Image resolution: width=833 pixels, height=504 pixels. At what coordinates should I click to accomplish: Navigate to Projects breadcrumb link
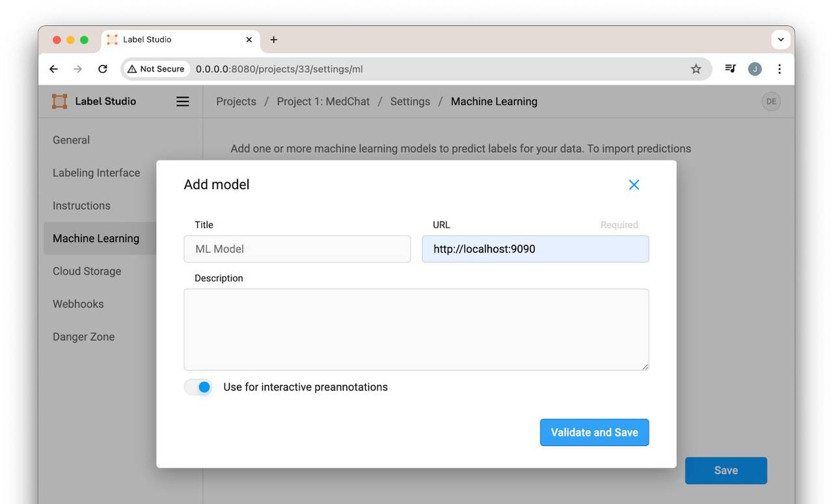click(x=236, y=101)
